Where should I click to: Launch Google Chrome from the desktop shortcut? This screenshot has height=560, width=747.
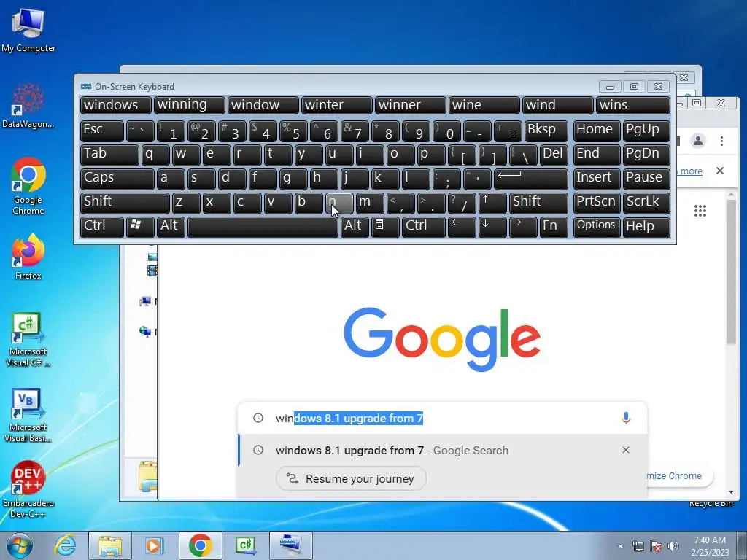(x=28, y=186)
